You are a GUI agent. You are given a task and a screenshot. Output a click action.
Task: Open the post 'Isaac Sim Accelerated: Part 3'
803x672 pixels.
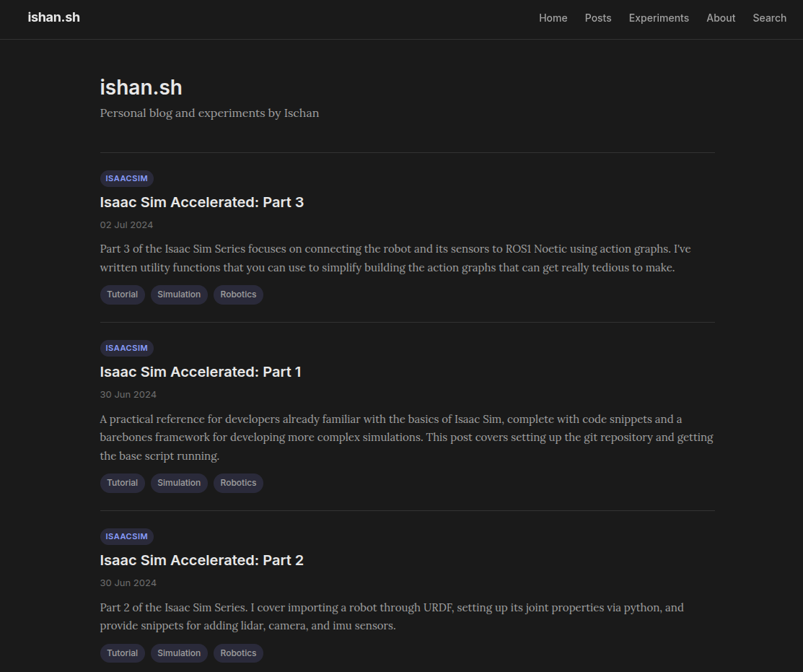point(202,202)
